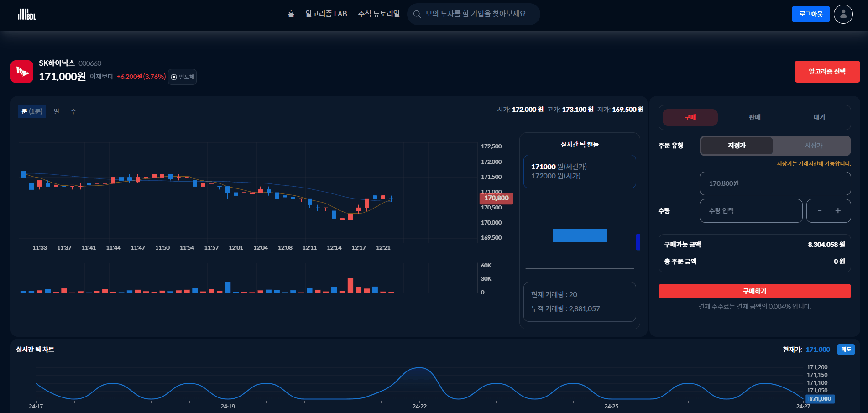Switch the chart to 주 interval
Image resolution: width=868 pixels, height=413 pixels.
click(x=73, y=111)
